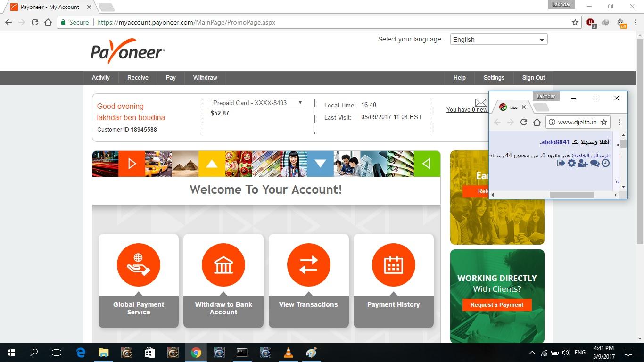Click the orange play arrow banner tile
Viewport: 644px width, 362px height.
[x=132, y=164]
